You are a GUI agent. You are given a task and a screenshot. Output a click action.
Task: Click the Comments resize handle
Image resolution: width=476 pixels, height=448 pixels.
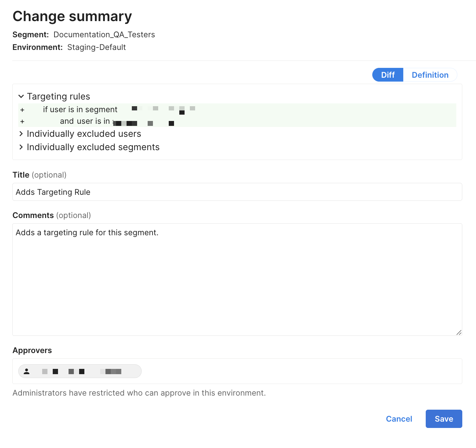point(459,332)
